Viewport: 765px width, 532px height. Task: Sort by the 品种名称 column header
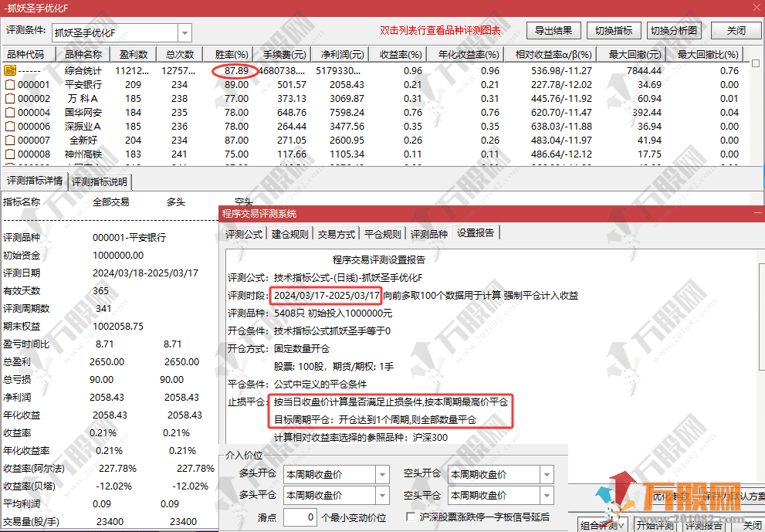[83, 54]
